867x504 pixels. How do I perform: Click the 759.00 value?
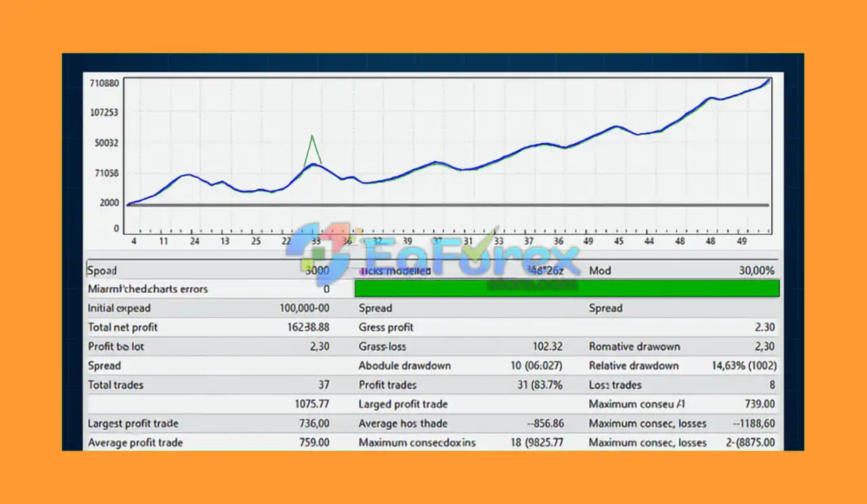[x=314, y=442]
